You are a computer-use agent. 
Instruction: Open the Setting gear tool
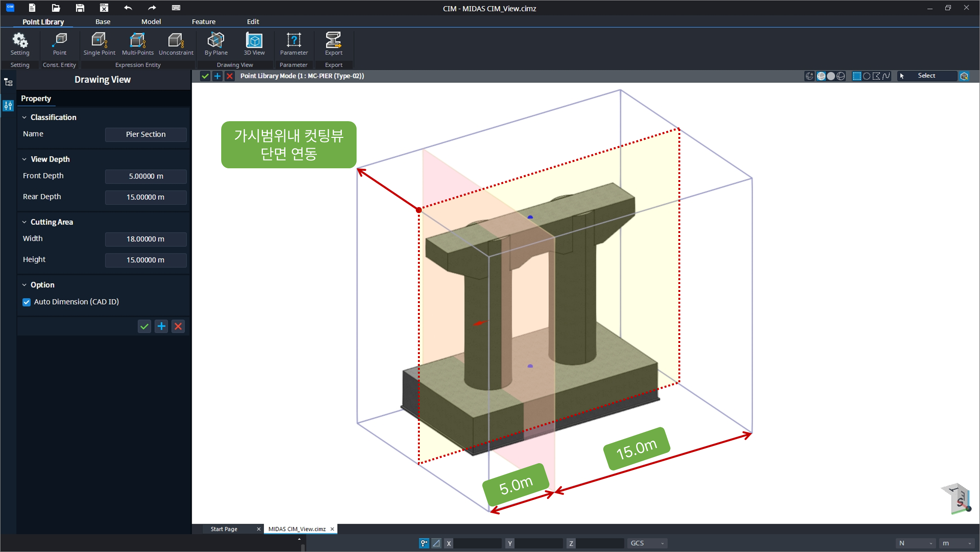tap(20, 44)
